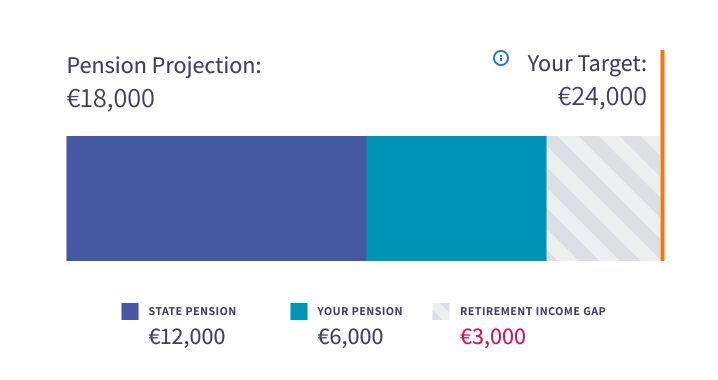Select the striped Retirement Income Gap legend swatch
The width and height of the screenshot is (718, 380).
441,311
